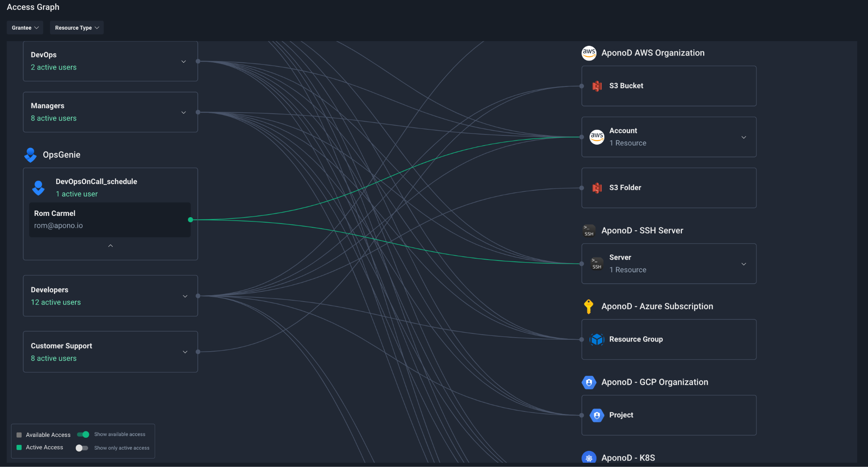Click the AponoD - K8S heading
The image size is (868, 467).
pos(628,458)
